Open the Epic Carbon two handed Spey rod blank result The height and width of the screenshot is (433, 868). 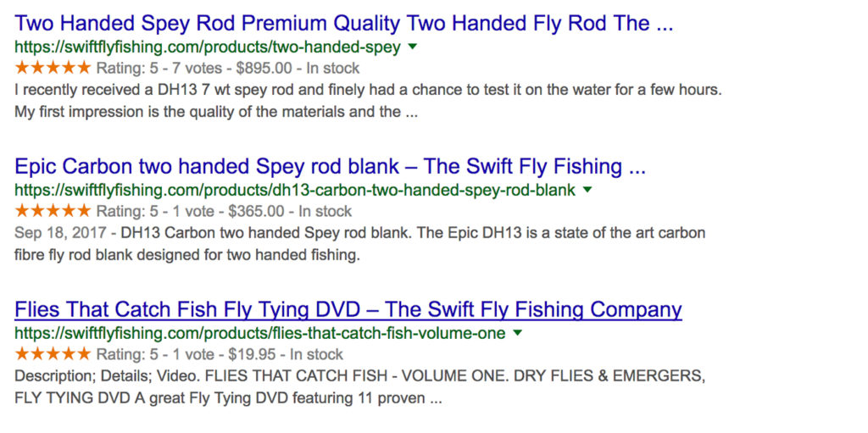tap(330, 166)
